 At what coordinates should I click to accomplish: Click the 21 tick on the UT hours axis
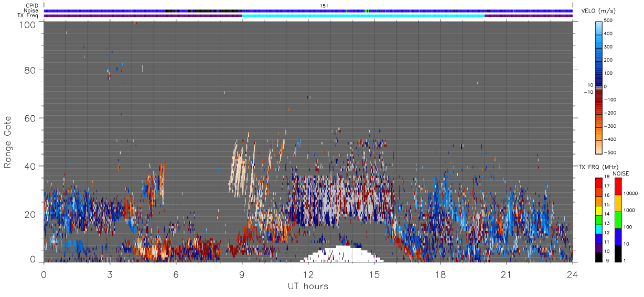point(506,274)
